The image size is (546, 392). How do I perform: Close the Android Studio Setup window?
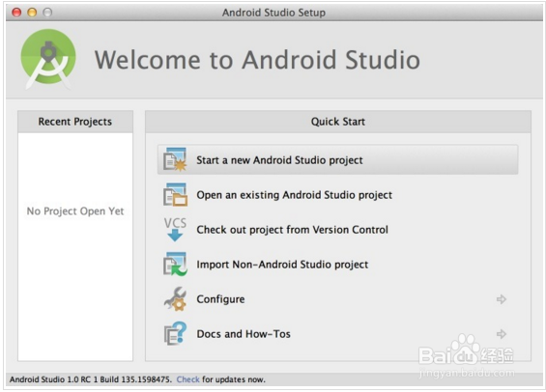(x=16, y=13)
